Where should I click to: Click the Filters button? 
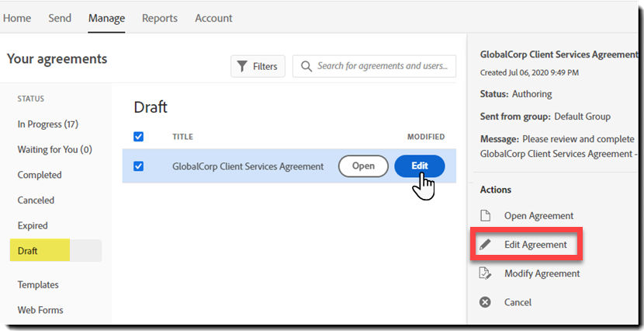point(258,66)
